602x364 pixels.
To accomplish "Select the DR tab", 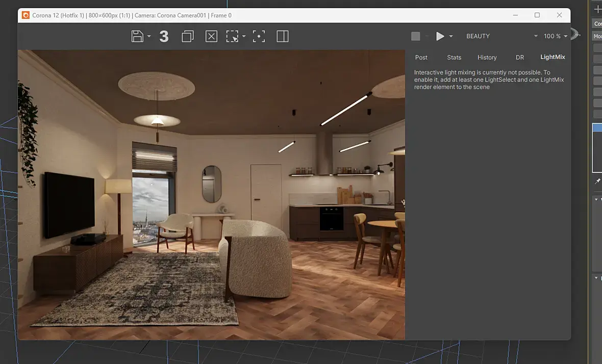I will pos(520,58).
